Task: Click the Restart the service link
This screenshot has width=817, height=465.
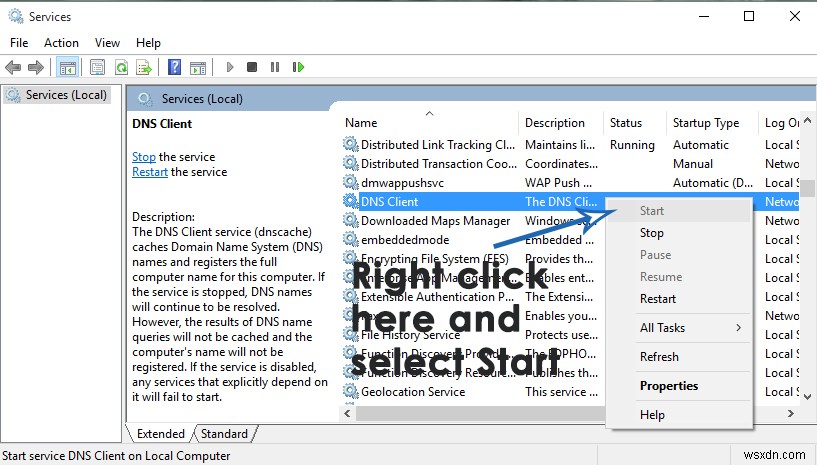Action: click(150, 172)
